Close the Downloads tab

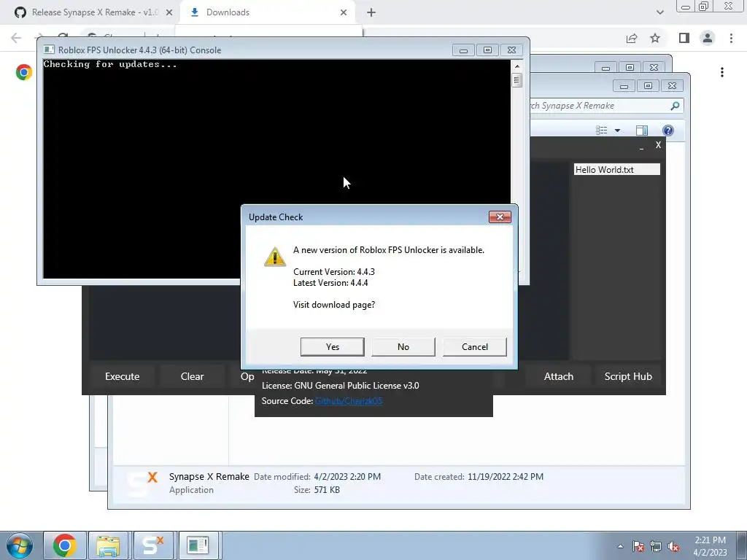point(344,12)
